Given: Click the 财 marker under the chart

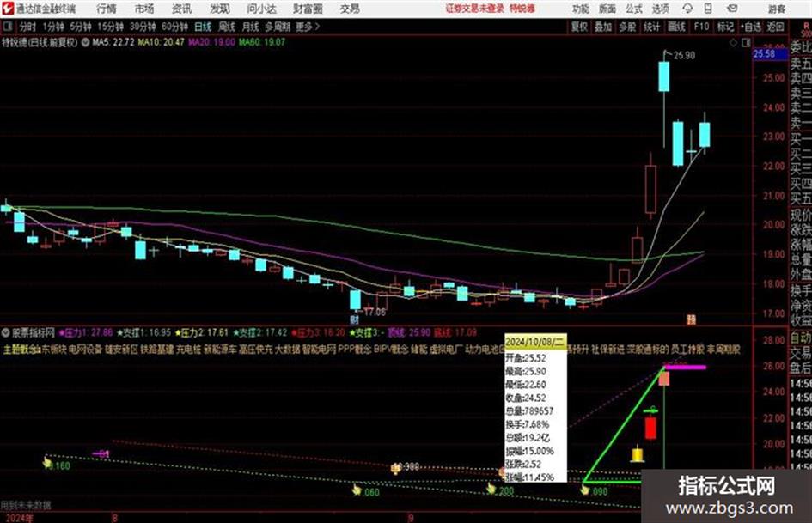Looking at the screenshot, I should pos(355,320).
